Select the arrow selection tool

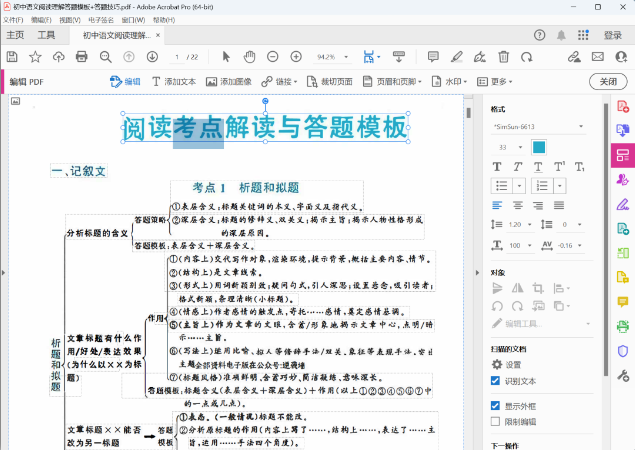[x=226, y=57]
